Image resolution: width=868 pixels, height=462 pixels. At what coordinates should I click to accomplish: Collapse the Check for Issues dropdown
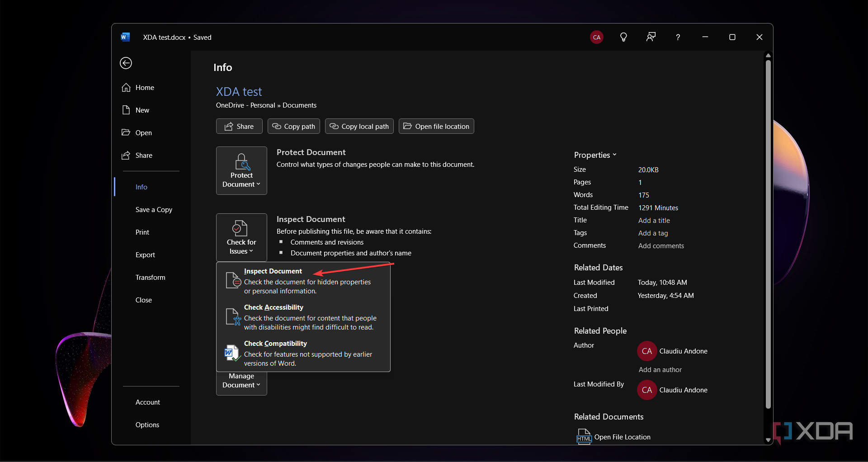(241, 237)
